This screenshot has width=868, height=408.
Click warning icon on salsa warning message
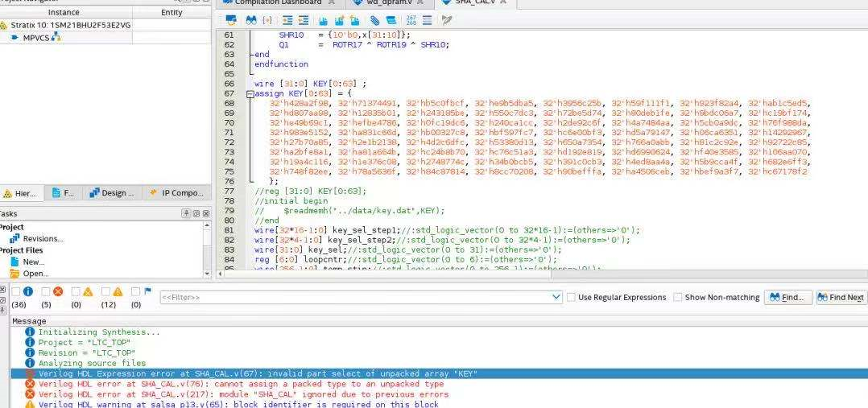pyautogui.click(x=30, y=405)
